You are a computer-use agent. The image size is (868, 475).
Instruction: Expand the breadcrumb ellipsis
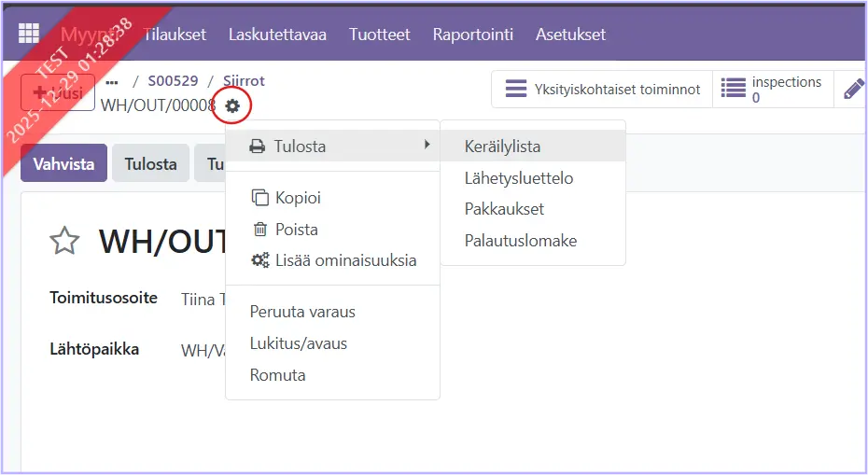pyautogui.click(x=111, y=81)
